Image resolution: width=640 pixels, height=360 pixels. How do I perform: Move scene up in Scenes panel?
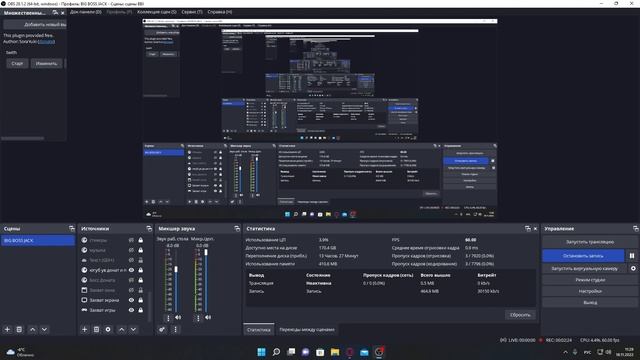click(x=33, y=329)
